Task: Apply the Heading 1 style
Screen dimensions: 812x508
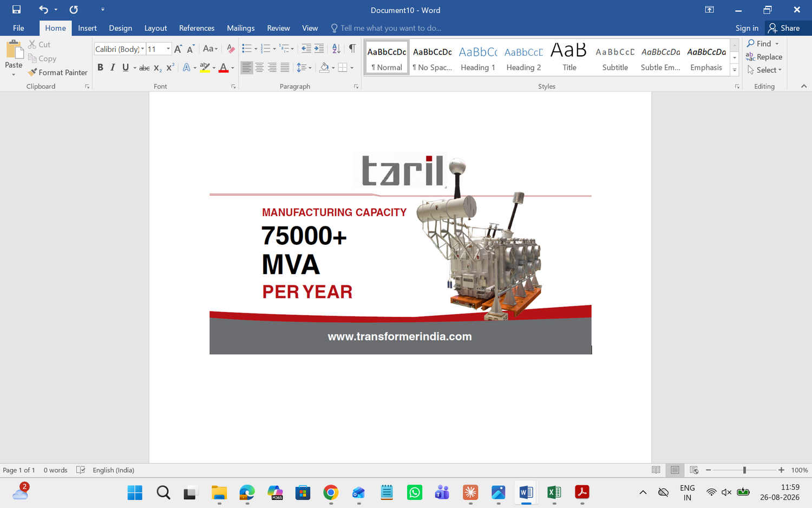Action: [x=478, y=57]
